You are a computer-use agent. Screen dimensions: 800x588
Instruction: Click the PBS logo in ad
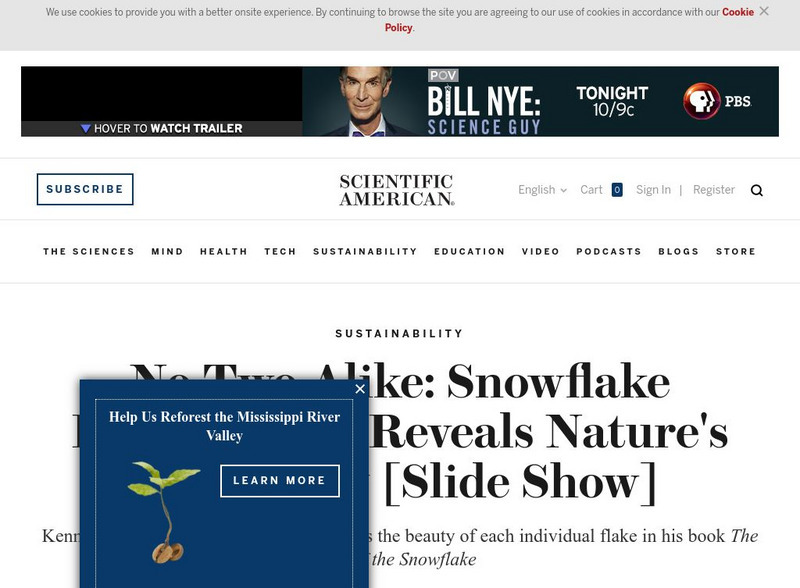[x=717, y=101]
